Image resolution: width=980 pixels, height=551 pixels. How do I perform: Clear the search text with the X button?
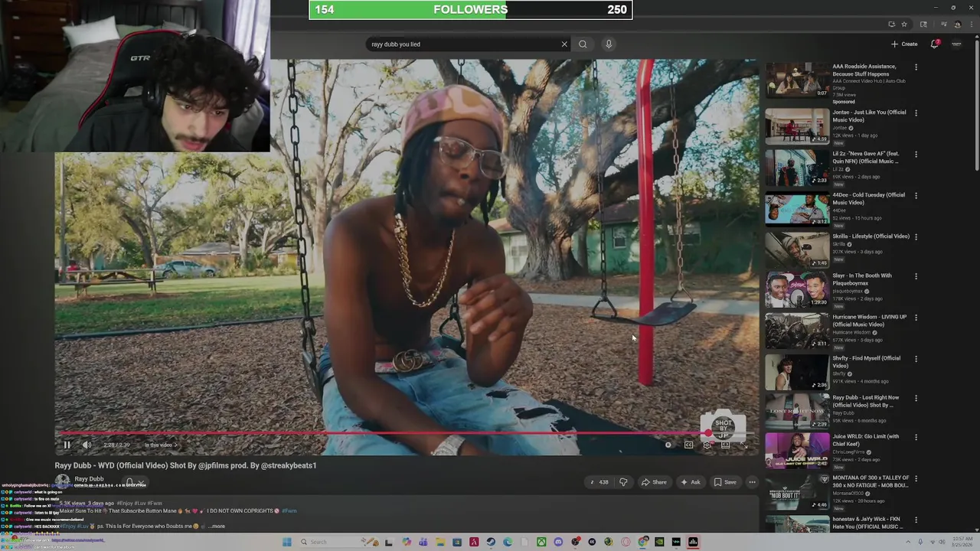(564, 44)
